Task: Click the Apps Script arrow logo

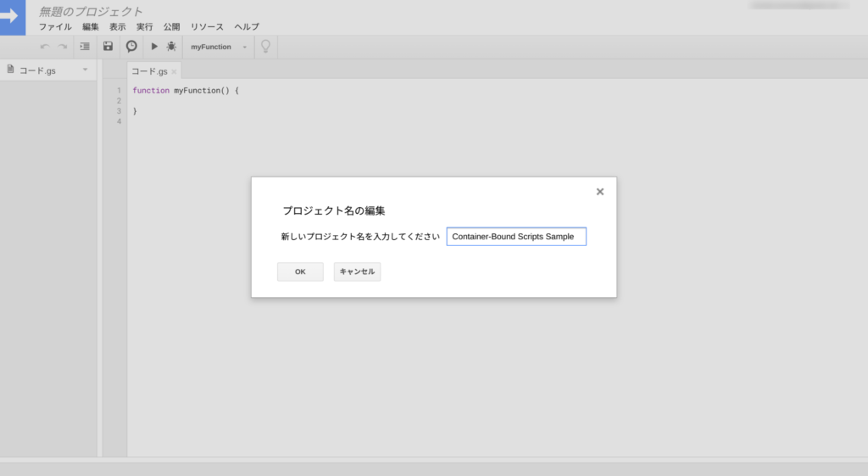Action: tap(12, 17)
